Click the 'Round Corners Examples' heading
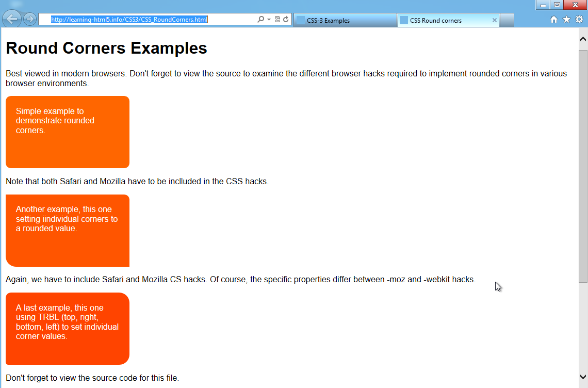588x388 pixels. pyautogui.click(x=106, y=48)
